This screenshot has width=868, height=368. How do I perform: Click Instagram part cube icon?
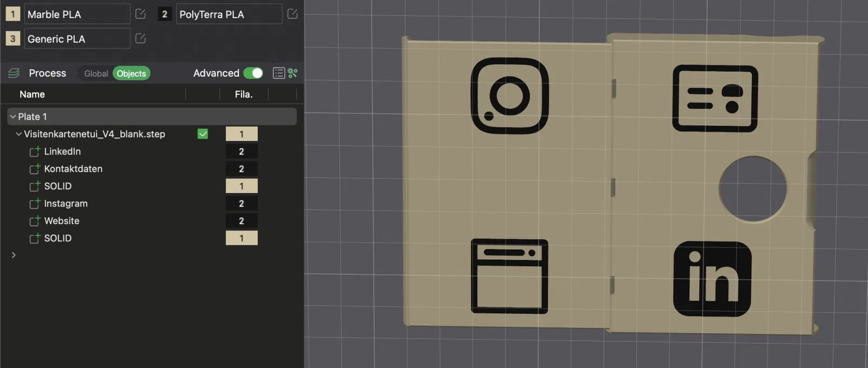(x=35, y=204)
